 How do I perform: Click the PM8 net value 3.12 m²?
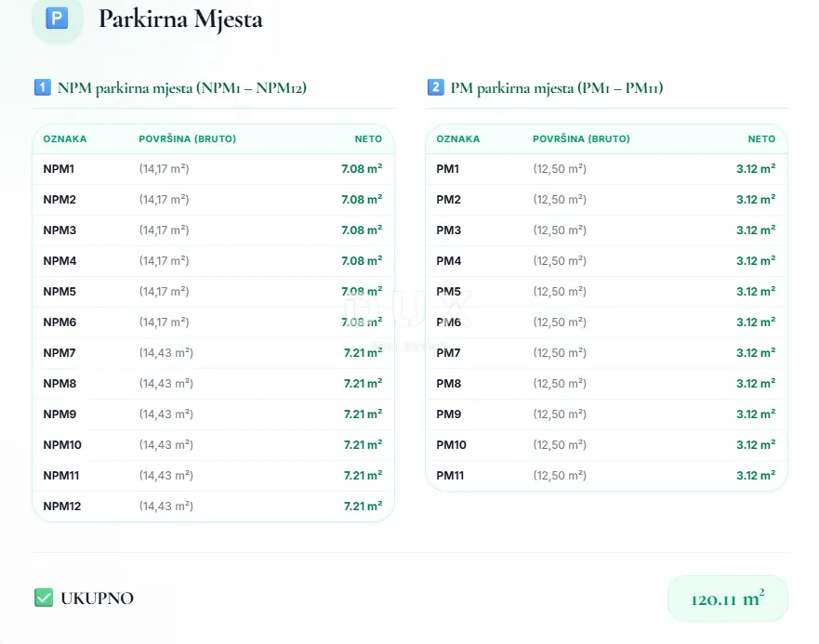tap(756, 384)
